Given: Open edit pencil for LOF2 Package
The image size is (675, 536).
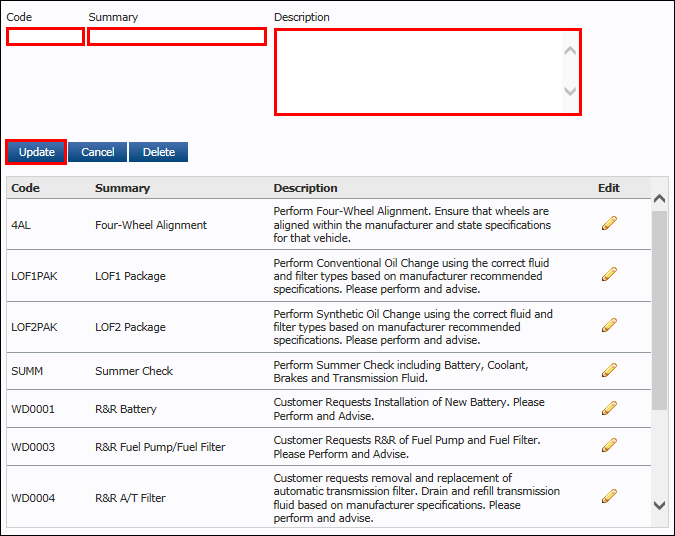Looking at the screenshot, I should (x=609, y=325).
